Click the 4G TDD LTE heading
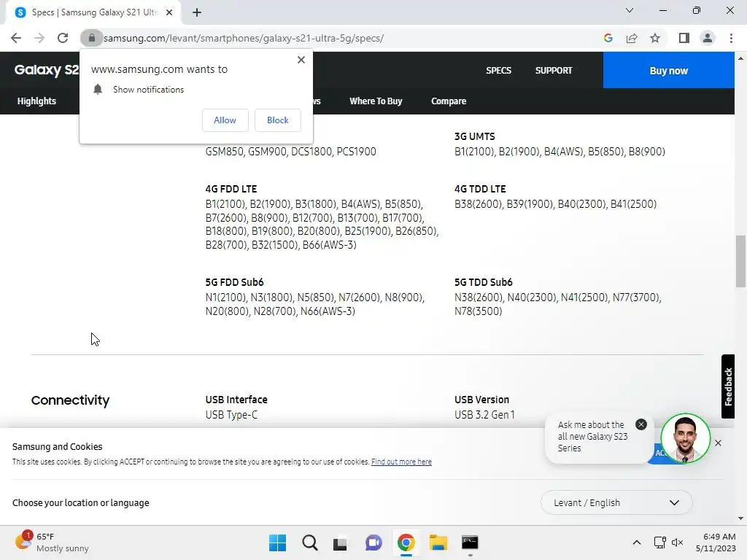747x560 pixels. (480, 189)
